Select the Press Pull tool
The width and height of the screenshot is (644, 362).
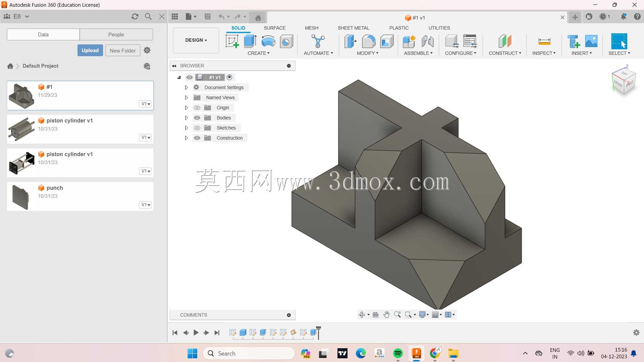(350, 41)
